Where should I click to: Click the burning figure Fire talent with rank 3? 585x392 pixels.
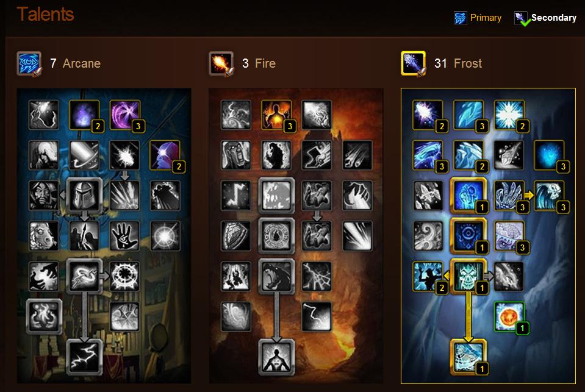pyautogui.click(x=276, y=115)
